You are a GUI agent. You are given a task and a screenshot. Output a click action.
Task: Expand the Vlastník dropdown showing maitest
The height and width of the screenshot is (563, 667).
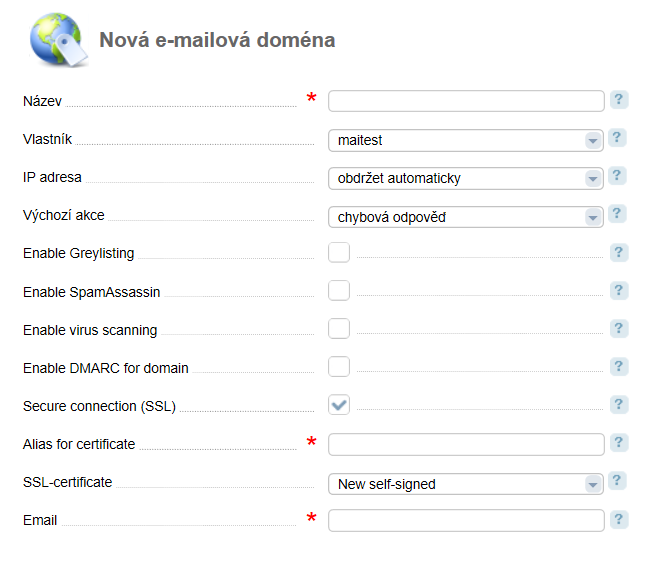click(x=466, y=140)
